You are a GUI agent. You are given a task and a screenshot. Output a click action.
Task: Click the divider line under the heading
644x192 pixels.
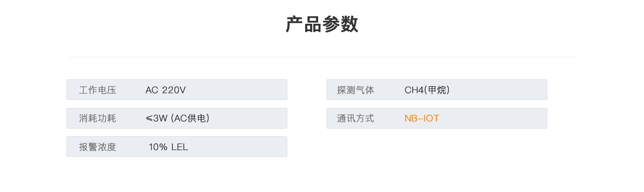pyautogui.click(x=322, y=57)
